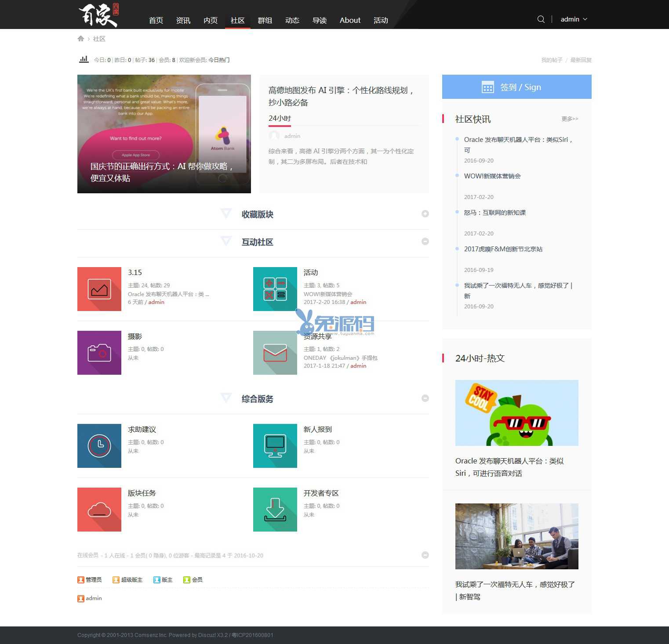Open 3.15 forum title
The image size is (669, 644).
135,273
